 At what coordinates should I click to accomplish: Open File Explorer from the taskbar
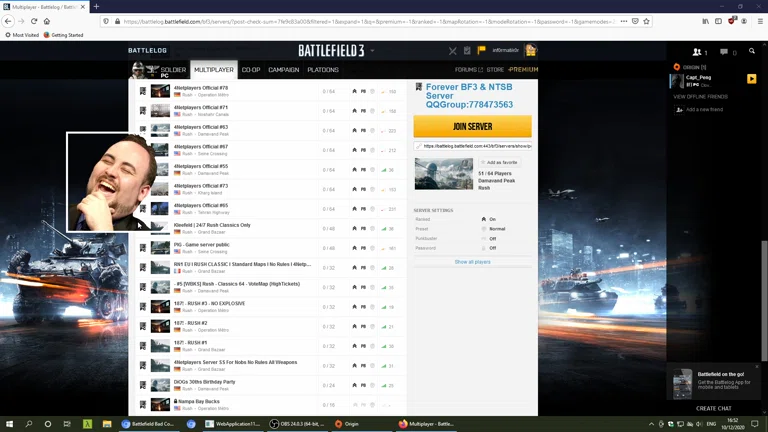[107, 424]
